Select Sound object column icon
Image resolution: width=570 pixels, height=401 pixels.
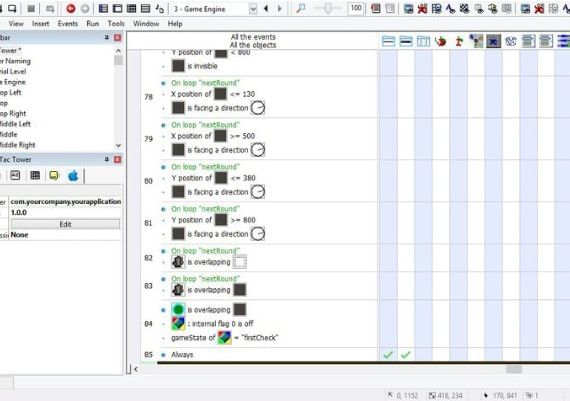406,41
